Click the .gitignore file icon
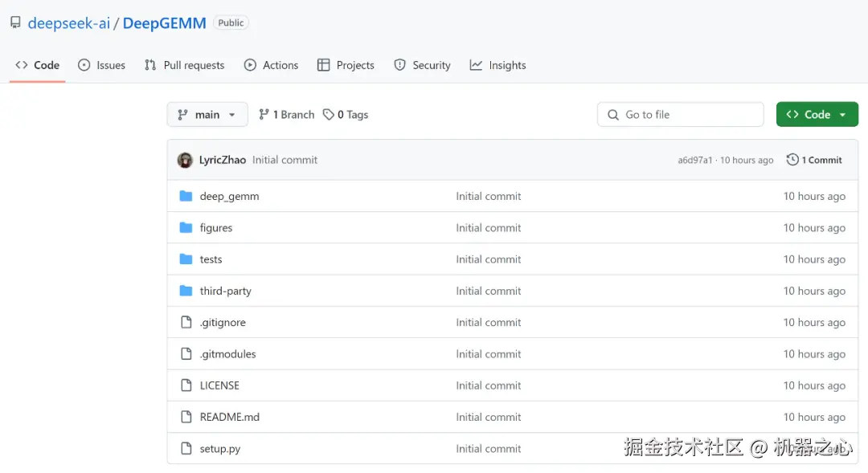This screenshot has height=473, width=868. [x=186, y=322]
